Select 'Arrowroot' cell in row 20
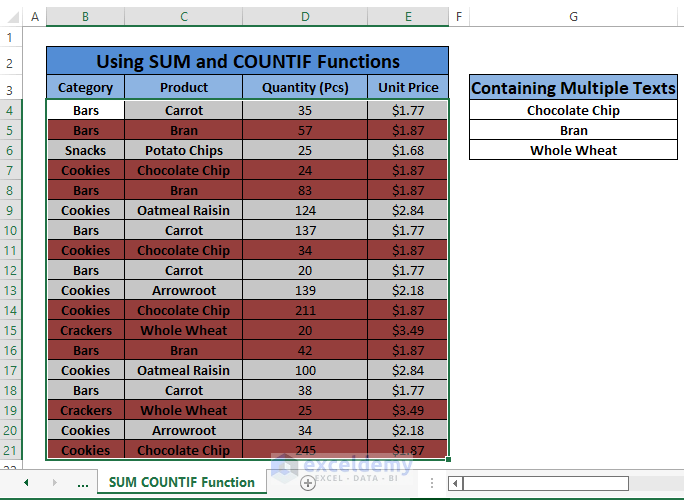The height and width of the screenshot is (500, 684). [x=184, y=430]
